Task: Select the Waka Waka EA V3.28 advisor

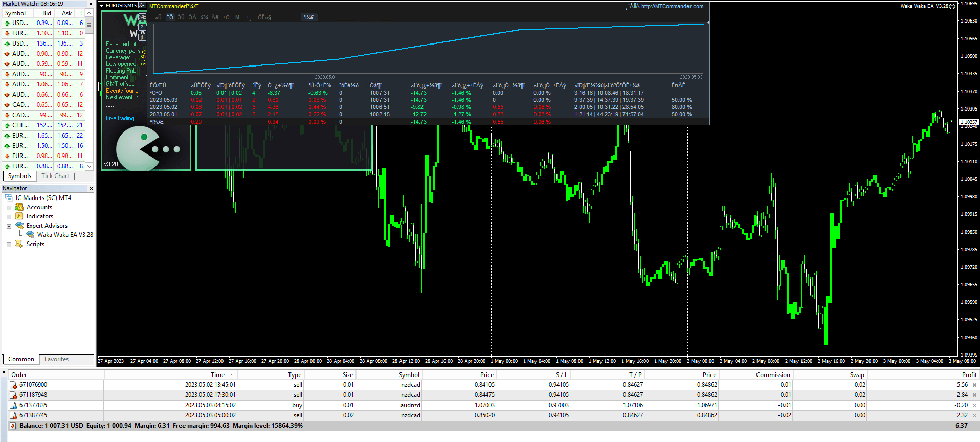Action: tap(64, 235)
